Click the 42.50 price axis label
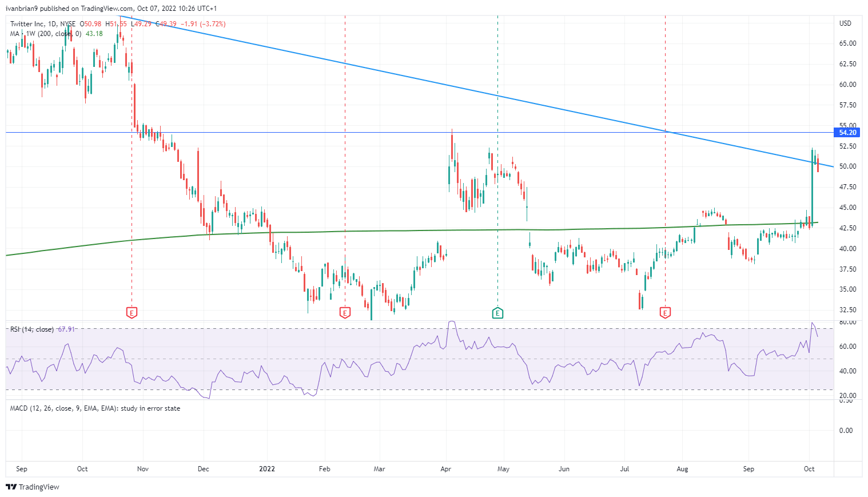The image size is (868, 497). (847, 228)
